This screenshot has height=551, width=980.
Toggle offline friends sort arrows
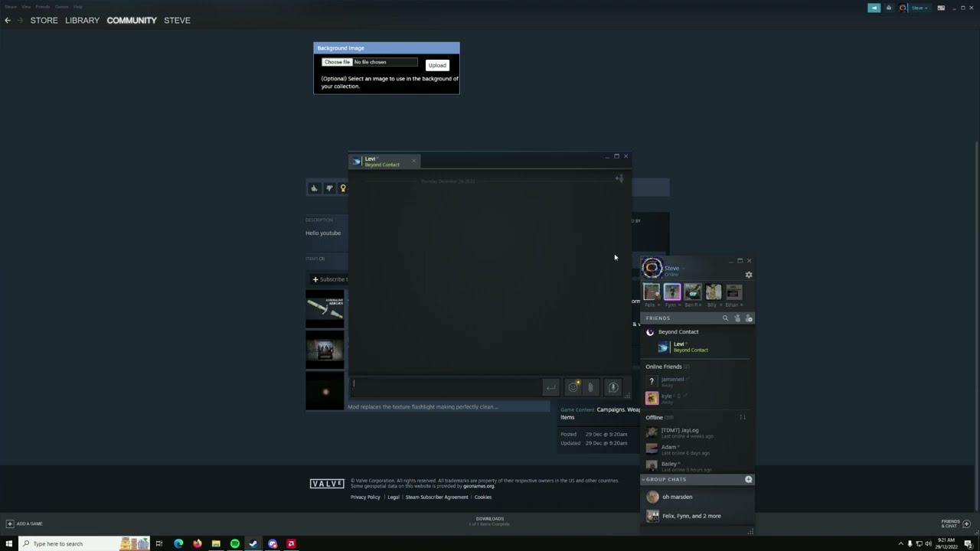pos(742,418)
